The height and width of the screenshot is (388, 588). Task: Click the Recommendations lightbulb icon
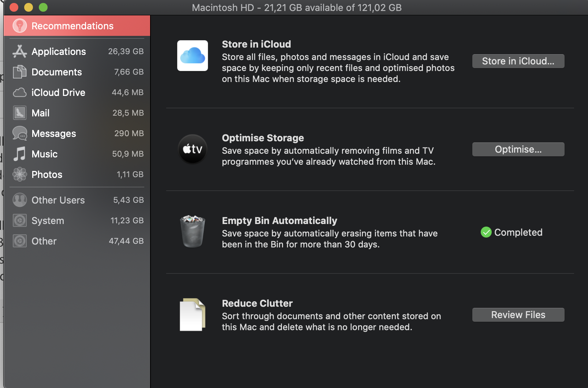[20, 26]
